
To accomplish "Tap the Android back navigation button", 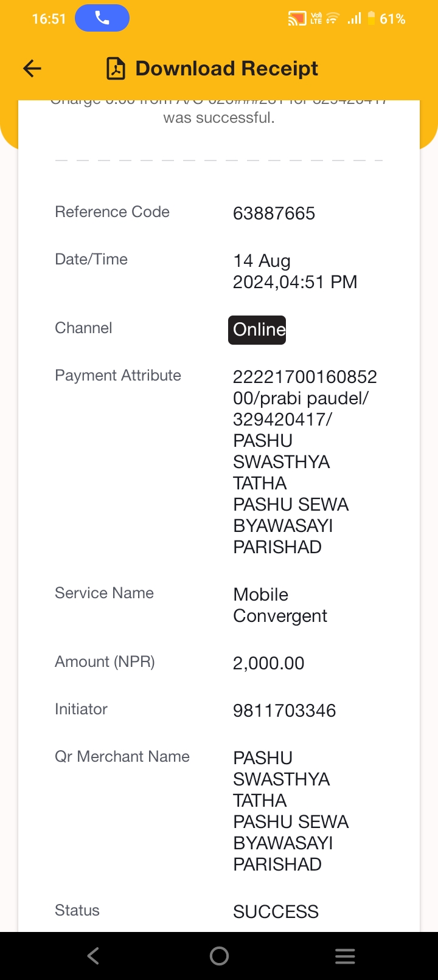I will click(93, 956).
